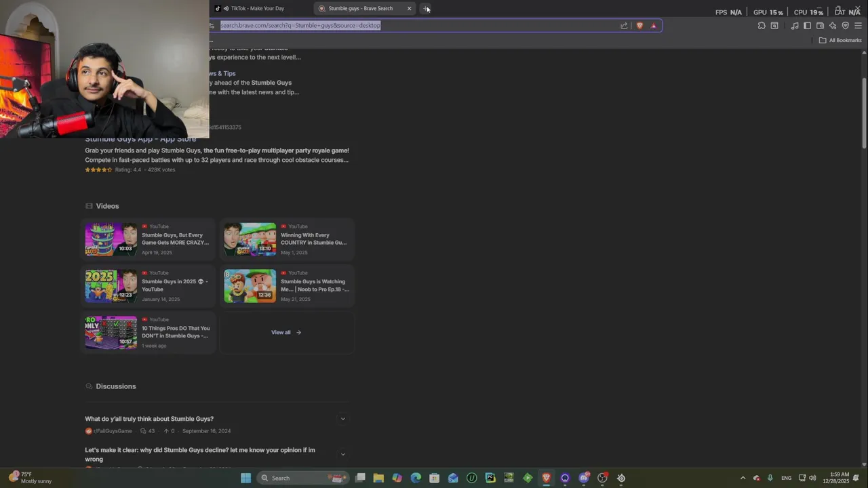Open Microsoft Store from taskbar
This screenshot has width=868, height=488.
tap(434, 478)
